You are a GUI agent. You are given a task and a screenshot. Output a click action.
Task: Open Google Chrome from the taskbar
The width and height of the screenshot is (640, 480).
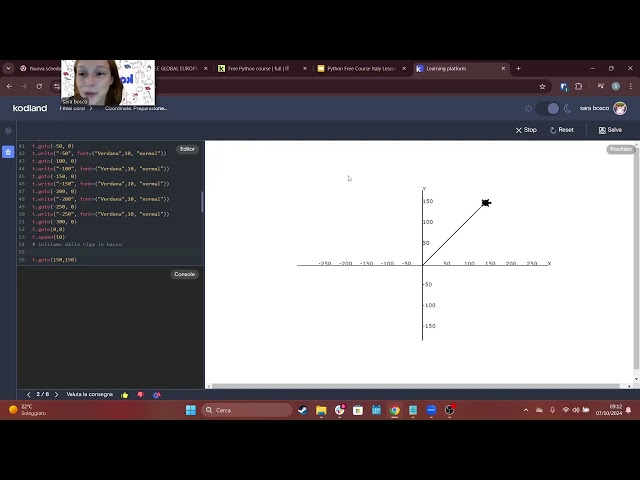coord(395,410)
